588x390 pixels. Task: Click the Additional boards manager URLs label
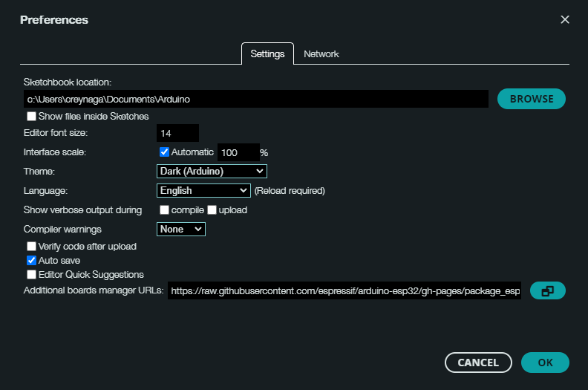point(94,290)
